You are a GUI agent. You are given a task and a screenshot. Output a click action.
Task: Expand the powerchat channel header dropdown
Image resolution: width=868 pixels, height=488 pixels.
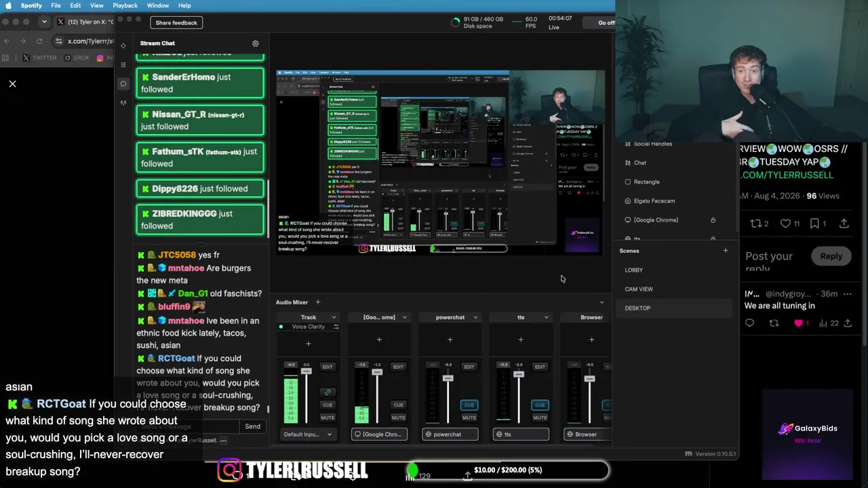tap(475, 317)
